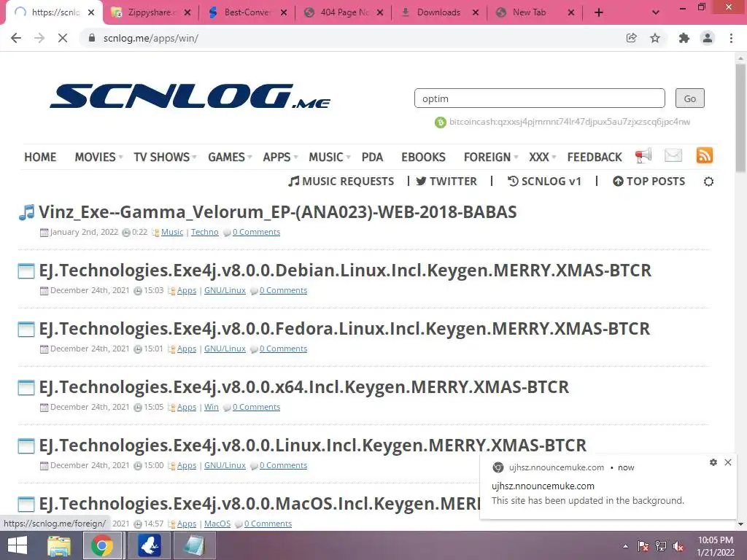Stop page loading with X button
747x560 pixels.
click(x=63, y=38)
